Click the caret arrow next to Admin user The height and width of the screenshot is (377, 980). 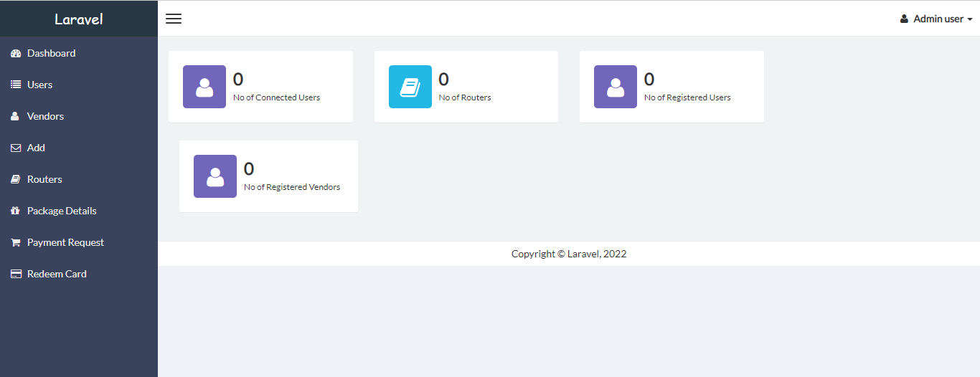[x=969, y=19]
